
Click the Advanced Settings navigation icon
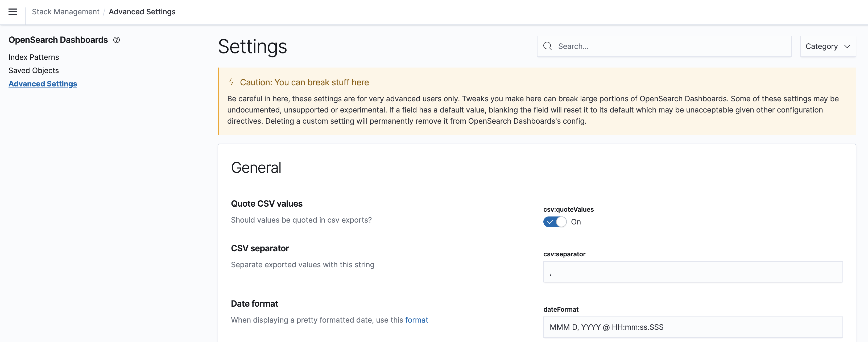43,84
